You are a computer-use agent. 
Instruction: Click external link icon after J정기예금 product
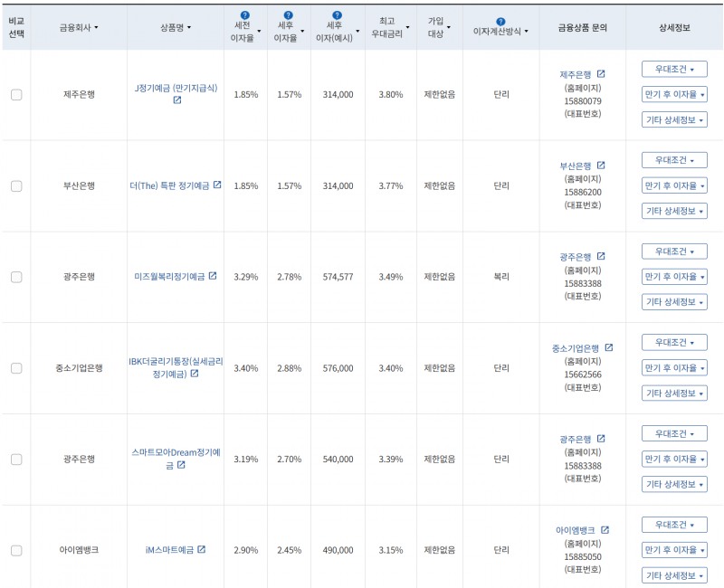177,100
